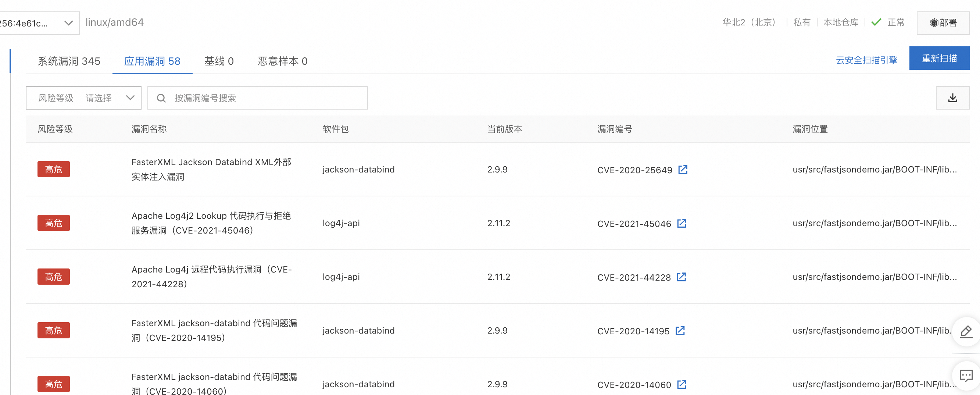
Task: Open the 风险等级 filter dropdown
Action: click(x=84, y=98)
